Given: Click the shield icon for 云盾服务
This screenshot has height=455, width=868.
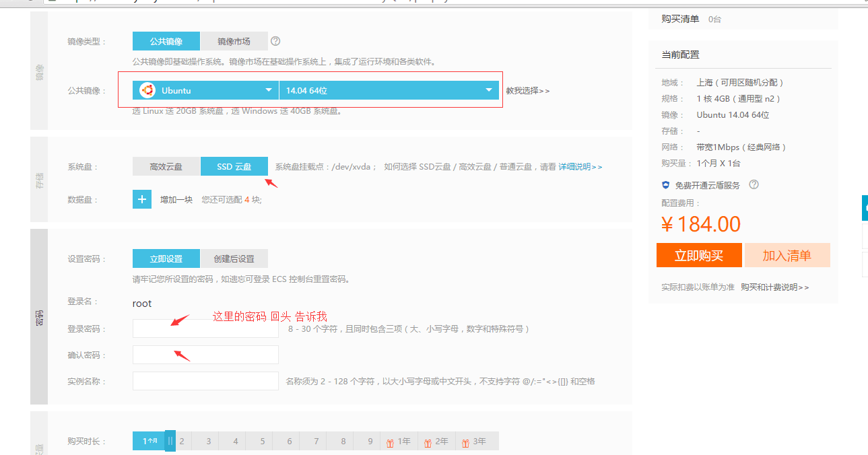Looking at the screenshot, I should 666,185.
